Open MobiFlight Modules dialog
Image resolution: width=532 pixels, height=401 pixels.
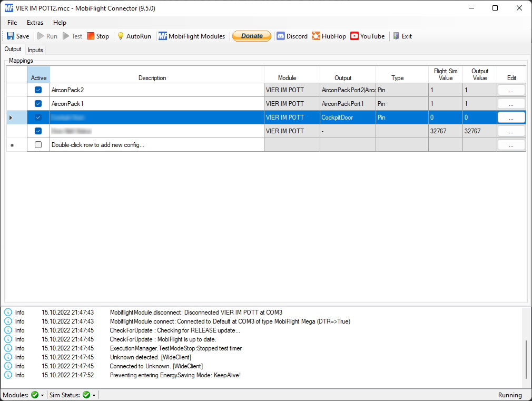(x=192, y=36)
